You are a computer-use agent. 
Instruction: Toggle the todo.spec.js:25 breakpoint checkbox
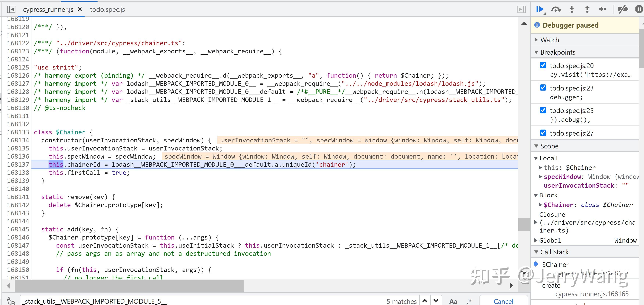pyautogui.click(x=543, y=110)
